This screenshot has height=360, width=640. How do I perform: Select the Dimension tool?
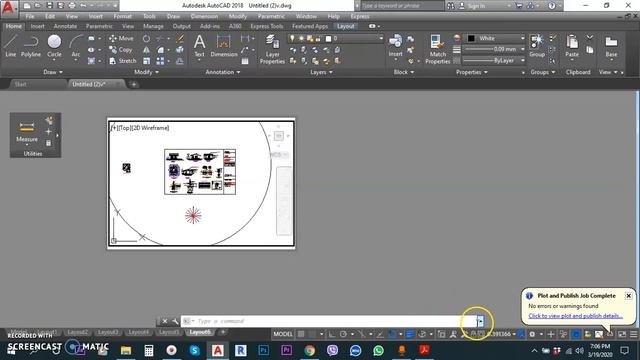click(x=224, y=46)
